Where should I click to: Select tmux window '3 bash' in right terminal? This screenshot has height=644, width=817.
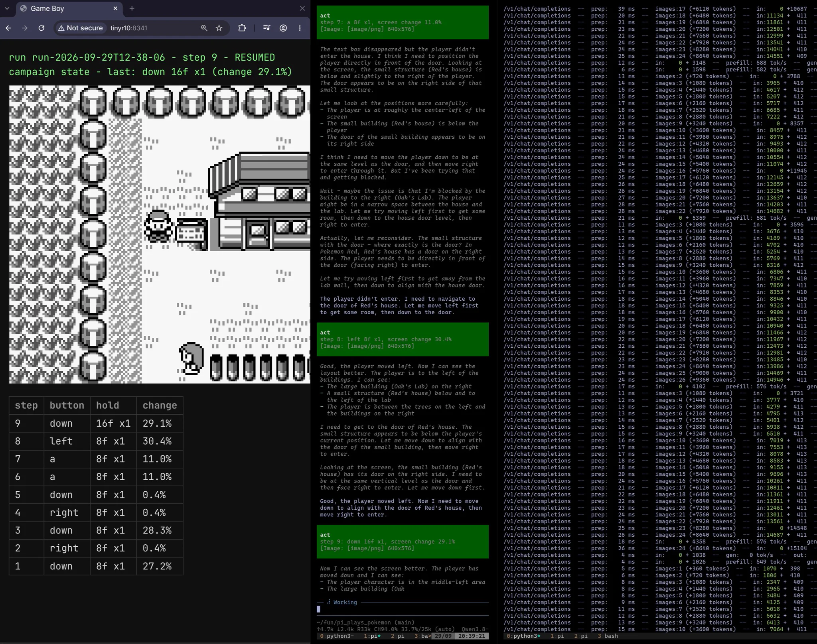[x=608, y=636]
